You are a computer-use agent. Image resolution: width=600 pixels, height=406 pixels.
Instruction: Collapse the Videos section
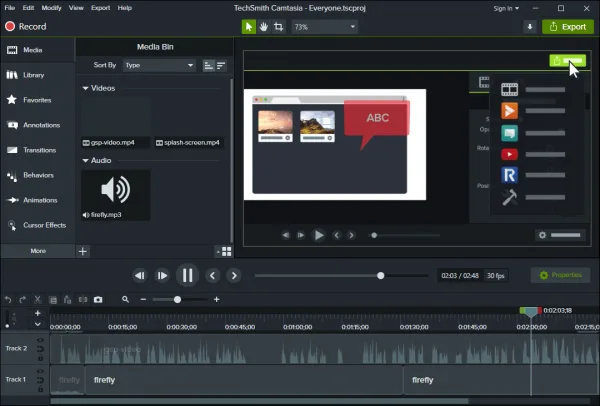(x=85, y=88)
